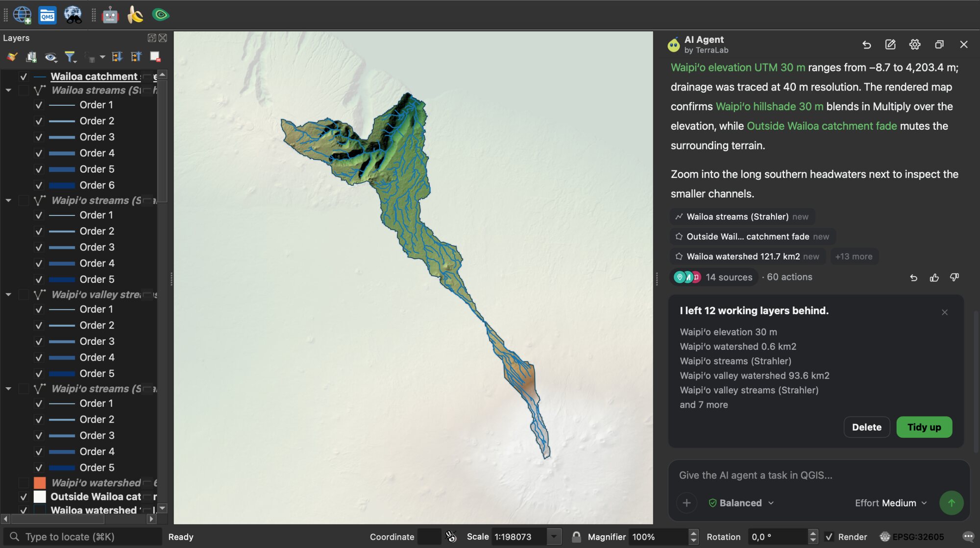Open AI Agent settings gear
Image resolution: width=980 pixels, height=548 pixels.
(915, 45)
